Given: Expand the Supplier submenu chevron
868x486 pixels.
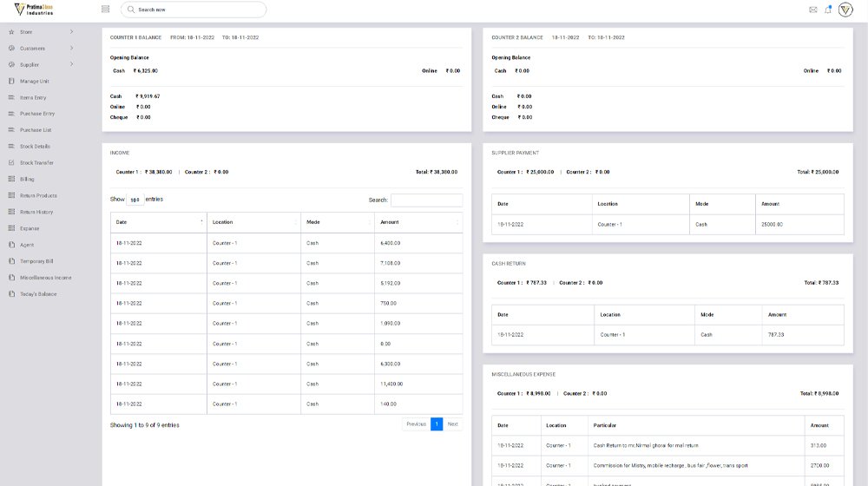Looking at the screenshot, I should (71, 64).
